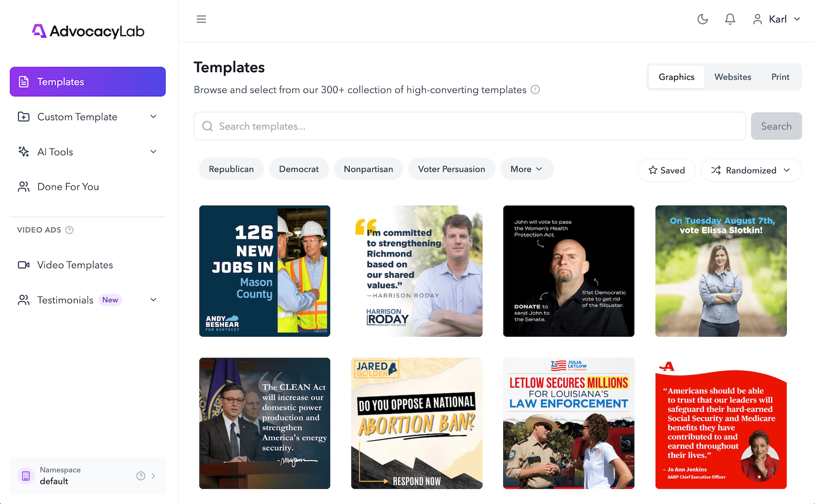Click the New badge beside Testimonials
This screenshot has height=504, width=815.
point(110,300)
